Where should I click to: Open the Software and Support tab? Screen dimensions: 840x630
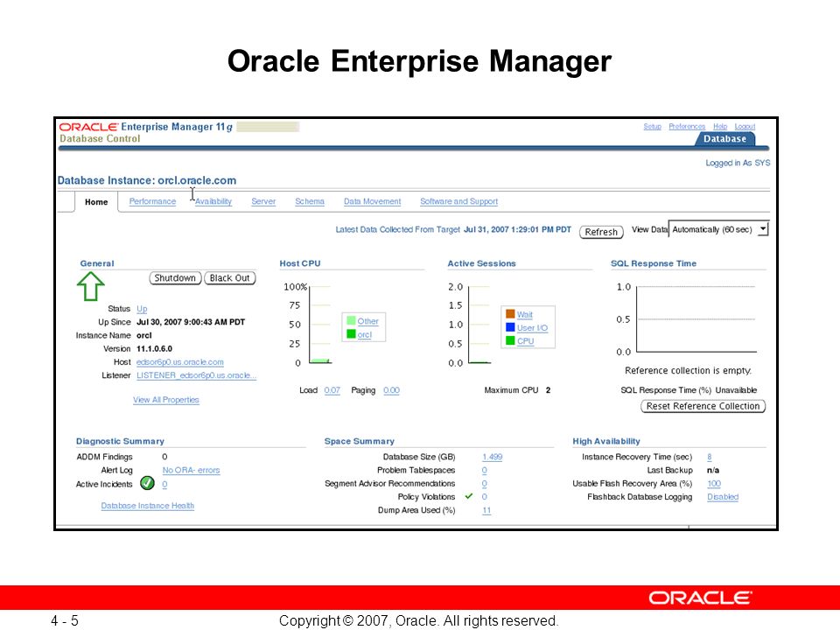click(459, 201)
